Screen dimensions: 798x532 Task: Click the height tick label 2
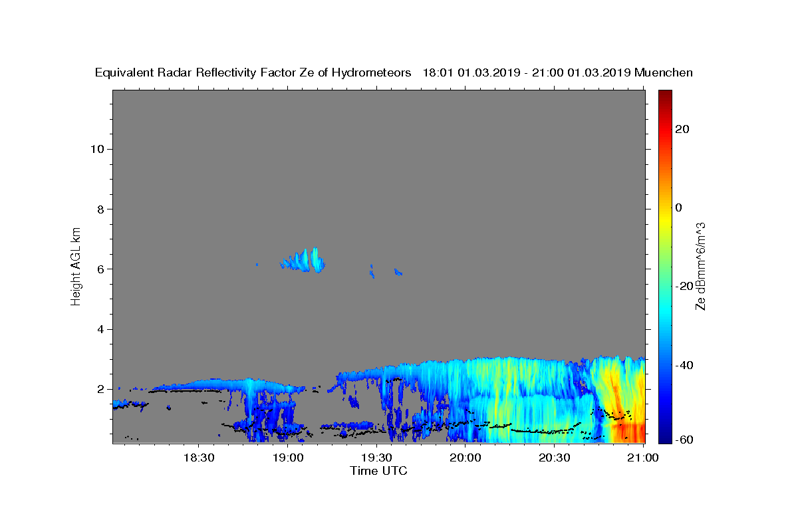point(100,389)
